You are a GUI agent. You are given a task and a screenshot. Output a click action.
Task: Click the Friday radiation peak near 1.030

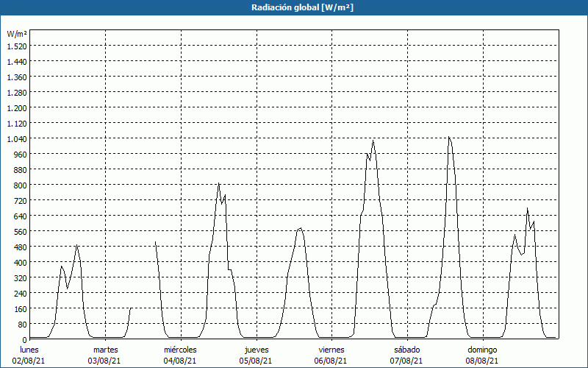(x=373, y=141)
